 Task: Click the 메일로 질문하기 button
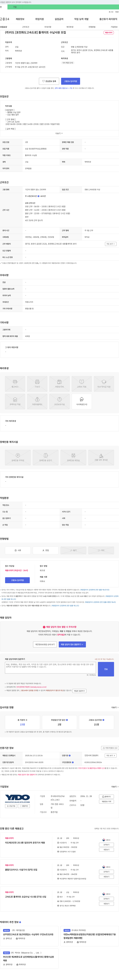[79, 691]
